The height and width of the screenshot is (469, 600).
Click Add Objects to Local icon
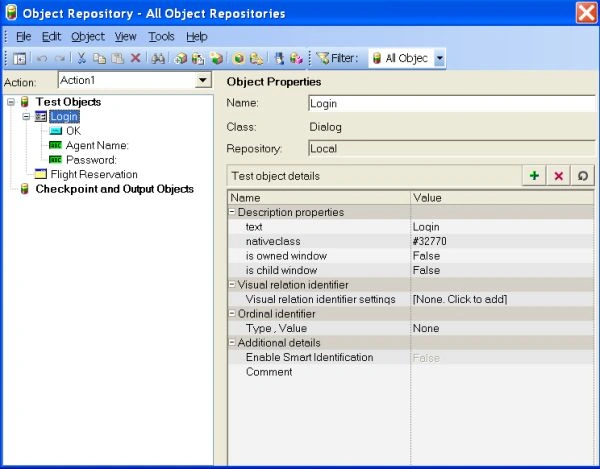[181, 58]
